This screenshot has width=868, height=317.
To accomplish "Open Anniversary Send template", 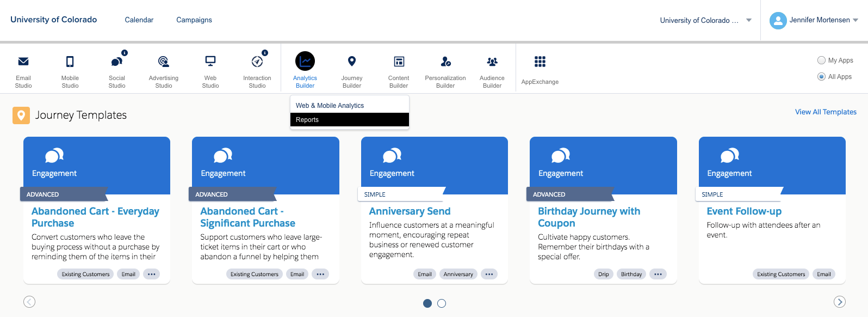I will pyautogui.click(x=410, y=211).
